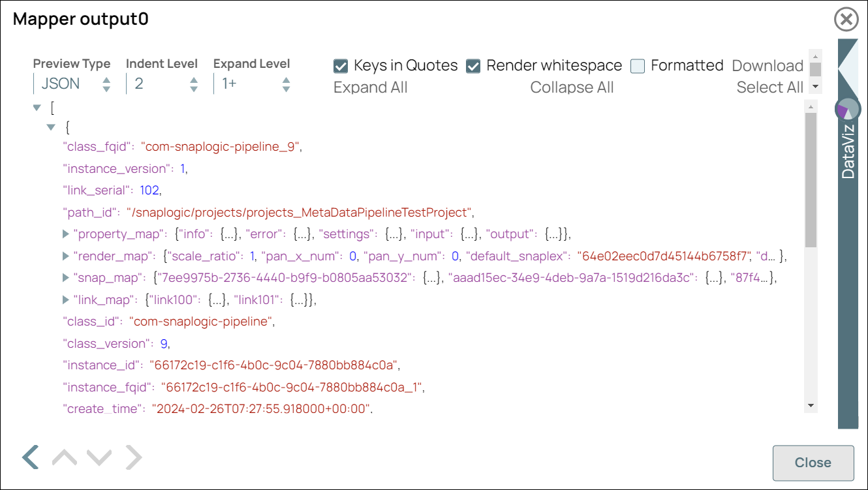This screenshot has height=490, width=868.
Task: Click the downward navigation arrow icon
Action: (99, 456)
